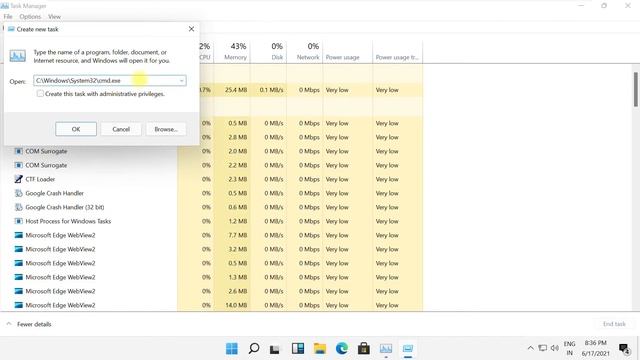Click the Google Crash Handler (32 bit) icon
640x360 pixels.
[x=18, y=207]
